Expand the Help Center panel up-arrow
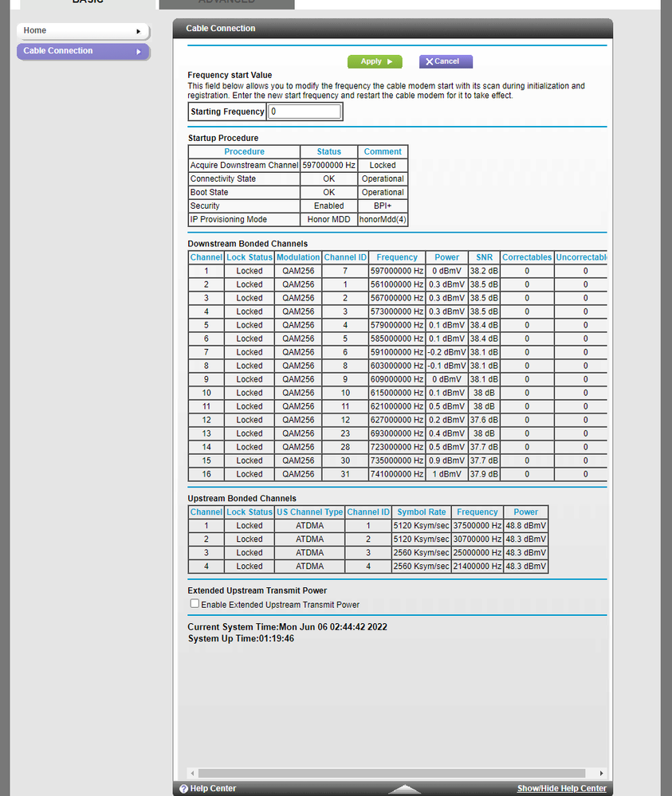The height and width of the screenshot is (796, 672). point(404,789)
